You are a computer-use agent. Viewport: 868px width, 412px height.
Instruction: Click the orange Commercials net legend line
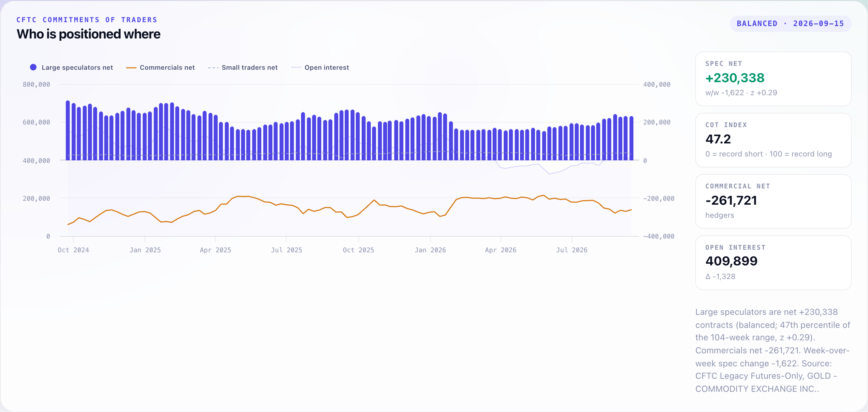click(131, 68)
